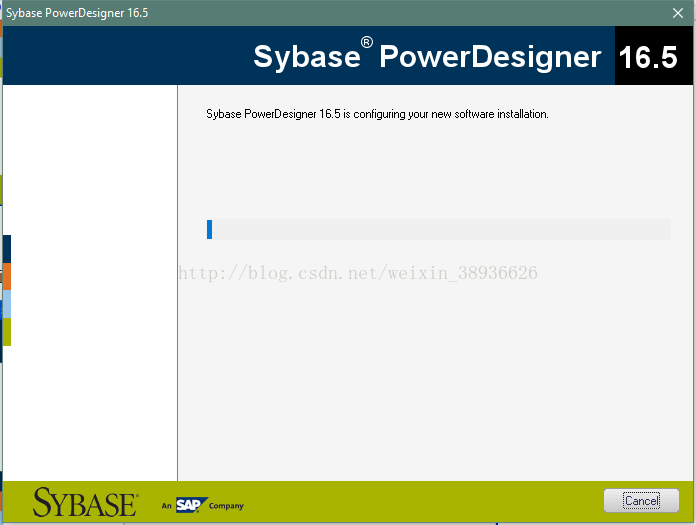Click the window title text 'Sybase PowerDesigner 16.5'
The image size is (696, 525).
pyautogui.click(x=77, y=13)
